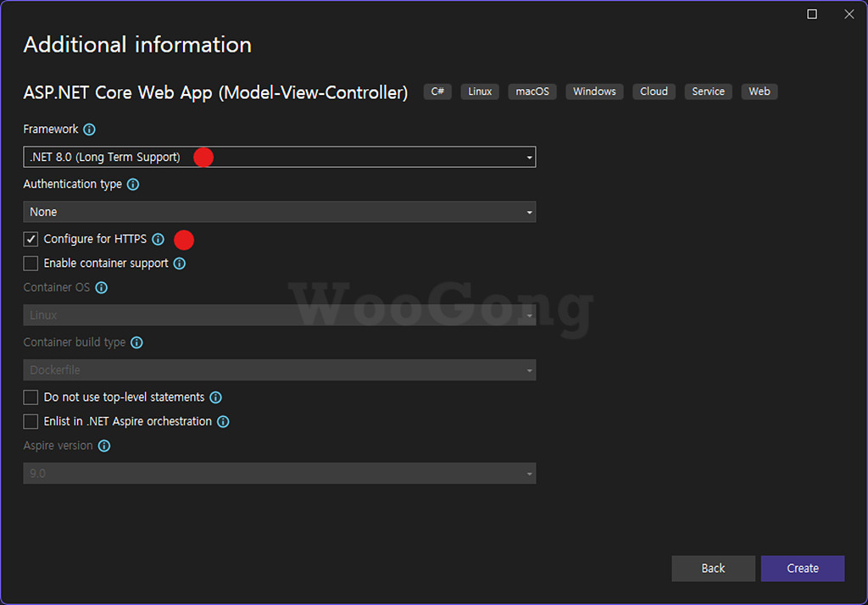Click the Create button
This screenshot has height=605, width=868.
click(803, 569)
